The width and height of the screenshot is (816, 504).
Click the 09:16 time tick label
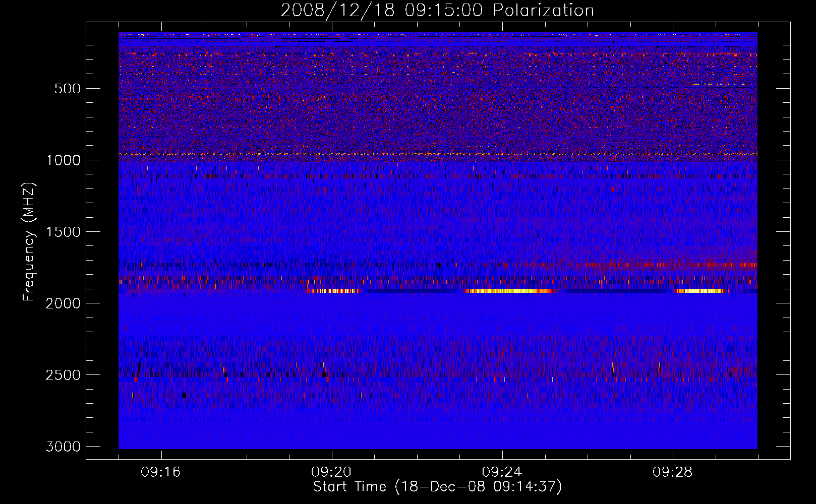161,472
